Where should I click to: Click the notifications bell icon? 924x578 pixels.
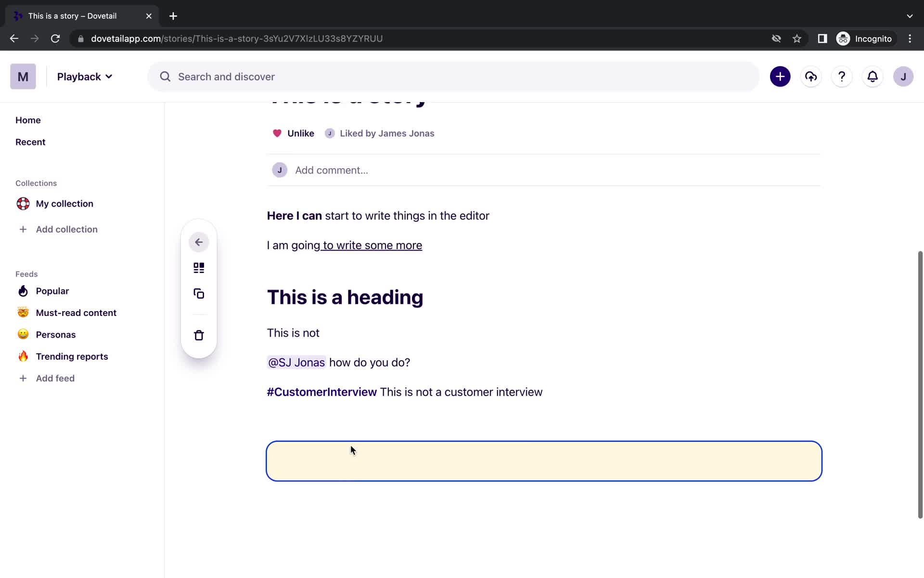[873, 77]
